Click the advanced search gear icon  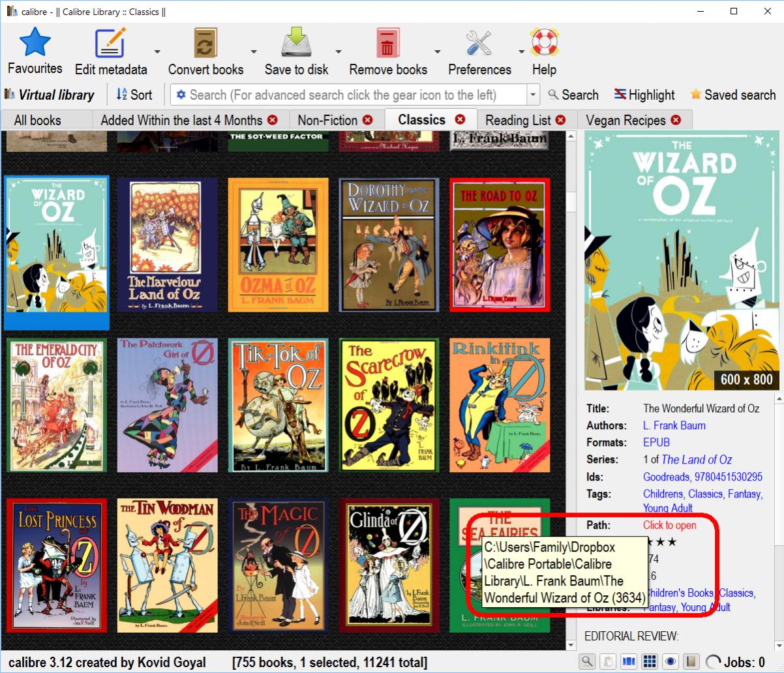click(x=181, y=95)
